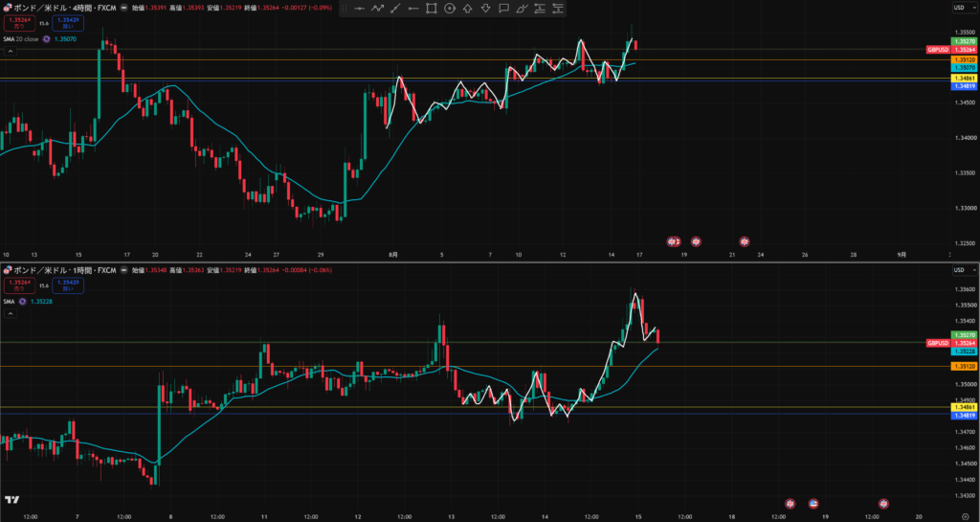The height and width of the screenshot is (522, 980).
Task: Click the orange 1.35120 price tag on the 4-hour chart
Action: tap(963, 59)
